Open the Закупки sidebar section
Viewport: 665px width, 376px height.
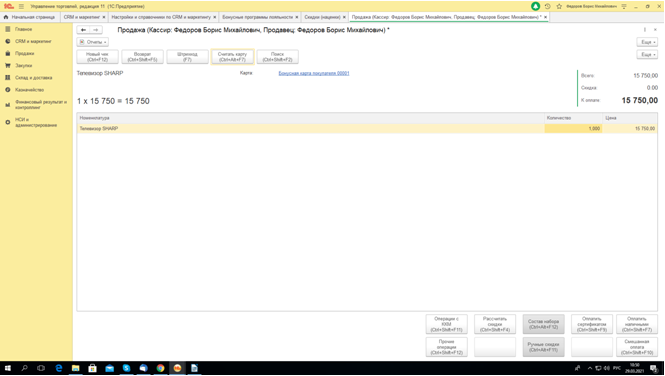point(23,66)
